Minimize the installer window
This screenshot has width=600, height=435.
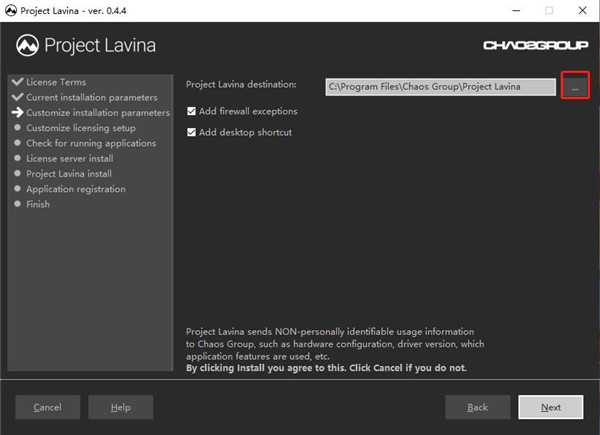click(x=516, y=10)
